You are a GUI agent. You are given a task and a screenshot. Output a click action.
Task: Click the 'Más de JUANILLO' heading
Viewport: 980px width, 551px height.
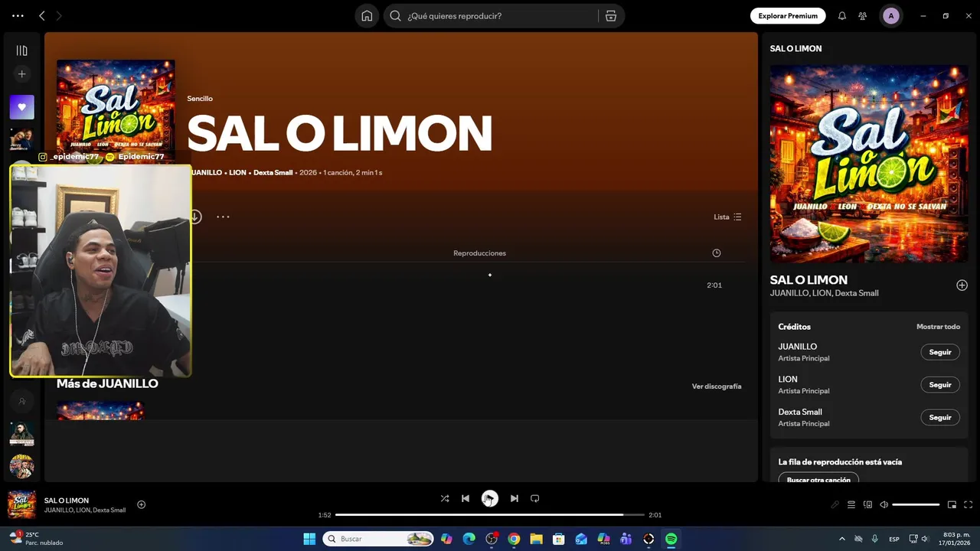pos(107,383)
